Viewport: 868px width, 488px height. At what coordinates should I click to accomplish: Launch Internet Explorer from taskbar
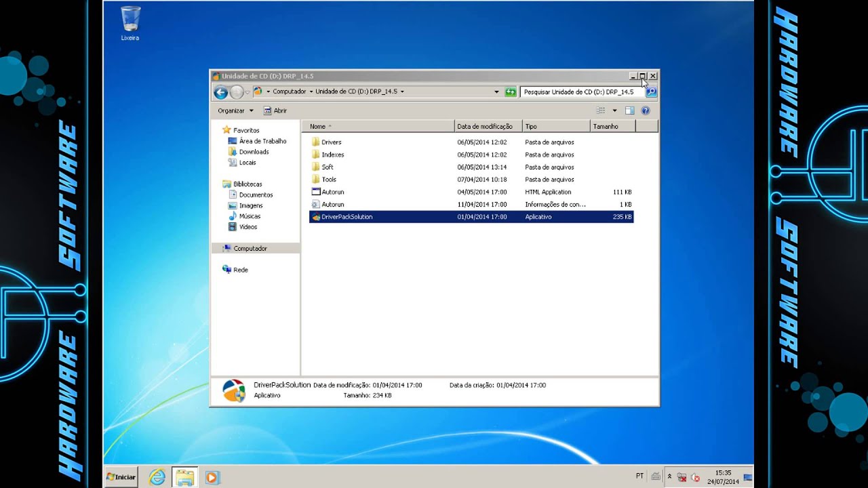click(157, 477)
